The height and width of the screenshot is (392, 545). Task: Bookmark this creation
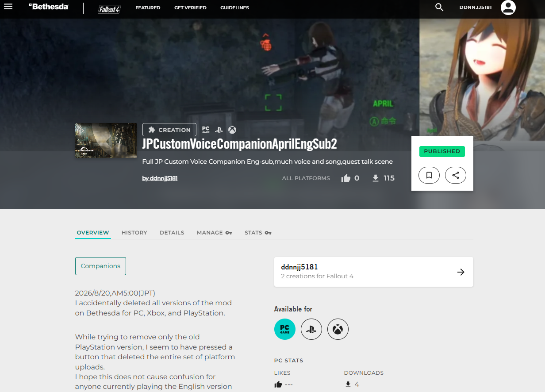(x=429, y=175)
